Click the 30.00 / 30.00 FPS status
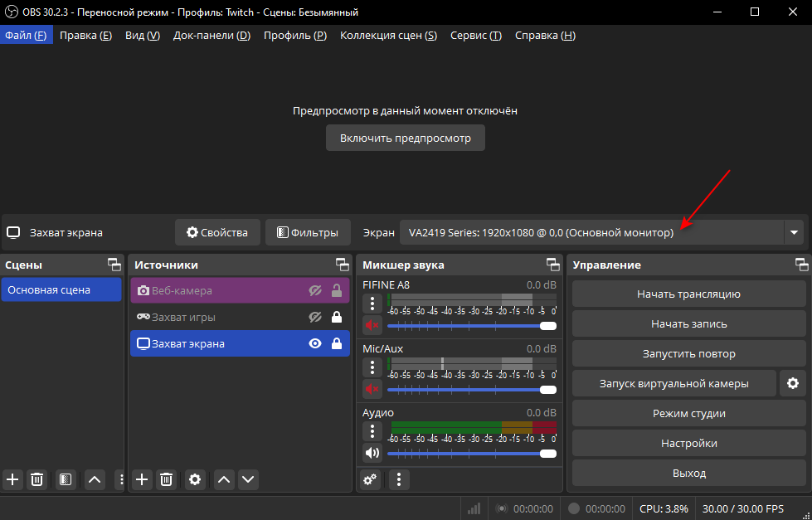 click(x=742, y=508)
